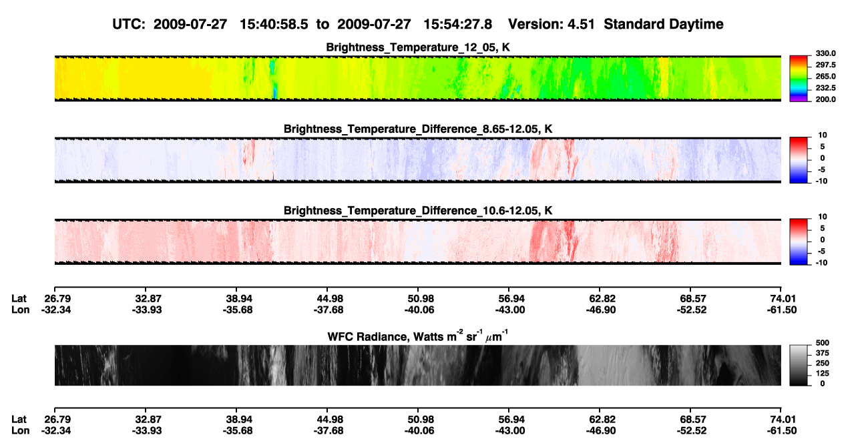Click the '330.0' colorbar tick label

(824, 53)
